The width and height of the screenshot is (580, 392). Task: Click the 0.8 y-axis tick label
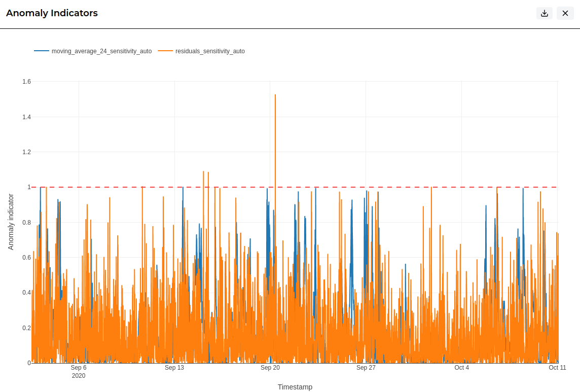click(27, 223)
